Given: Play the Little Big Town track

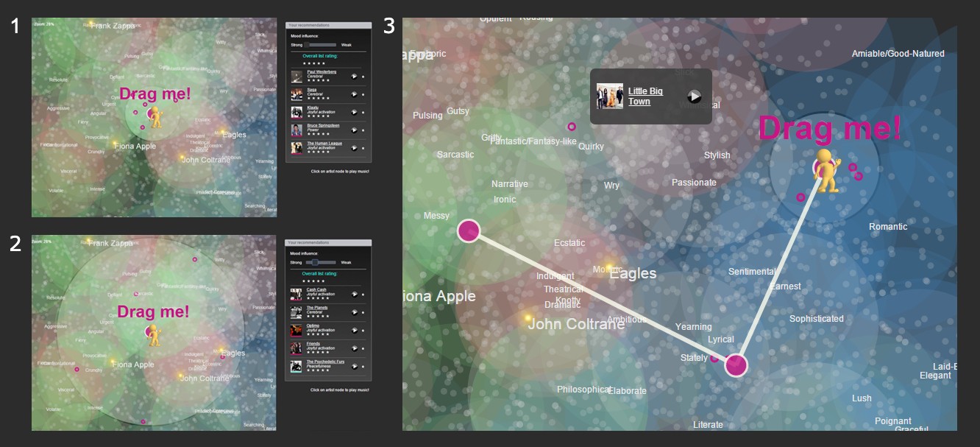Looking at the screenshot, I should pos(694,96).
